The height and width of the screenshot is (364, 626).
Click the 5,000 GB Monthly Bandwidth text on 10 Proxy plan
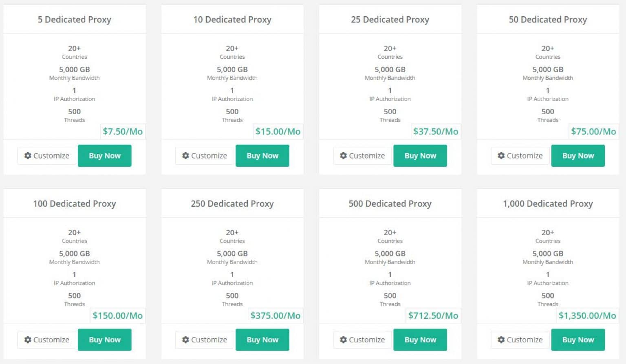(232, 73)
